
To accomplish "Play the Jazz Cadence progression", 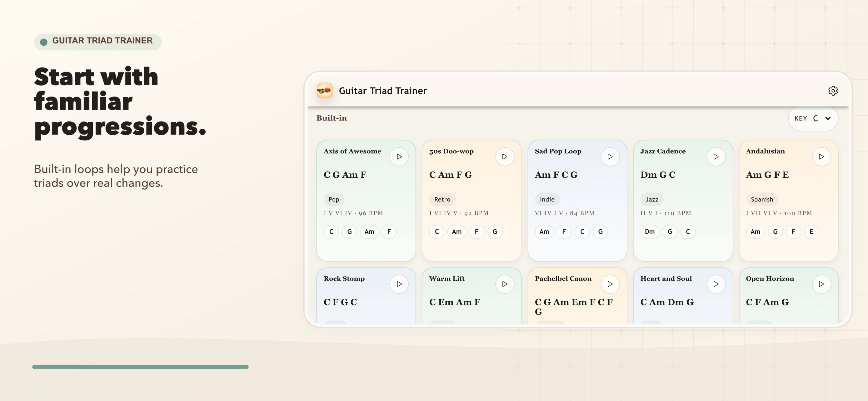I will point(716,156).
